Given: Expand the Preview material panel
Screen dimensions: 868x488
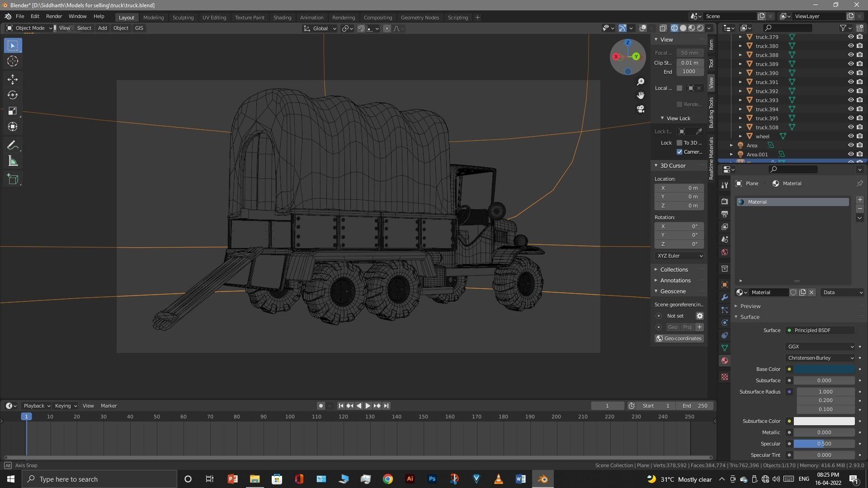Looking at the screenshot, I should [x=750, y=306].
